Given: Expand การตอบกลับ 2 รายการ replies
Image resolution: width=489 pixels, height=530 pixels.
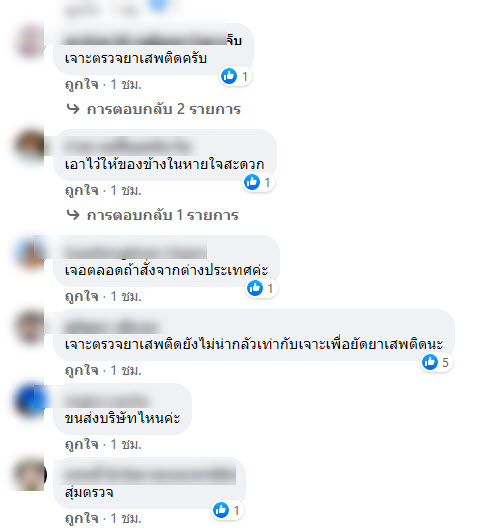Looking at the screenshot, I should point(164,109).
